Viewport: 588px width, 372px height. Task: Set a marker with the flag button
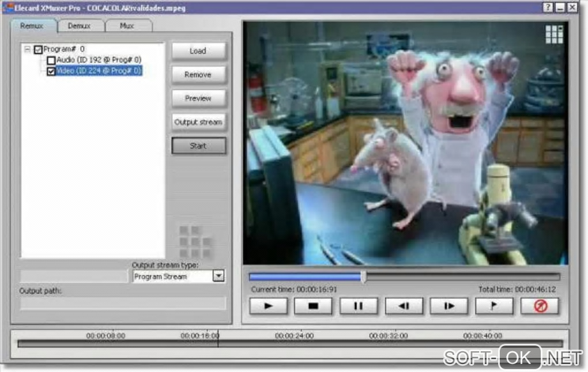pos(494,306)
